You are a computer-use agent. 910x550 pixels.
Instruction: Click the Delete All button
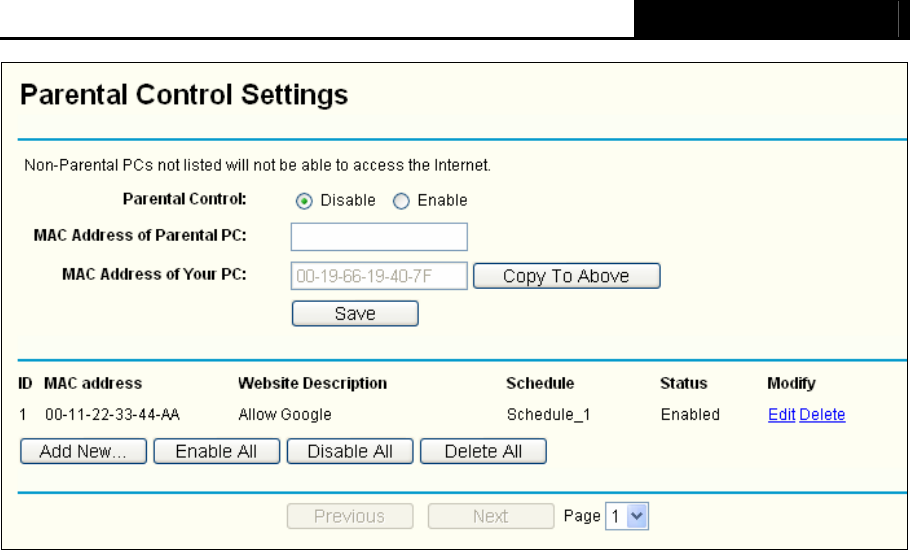point(483,451)
